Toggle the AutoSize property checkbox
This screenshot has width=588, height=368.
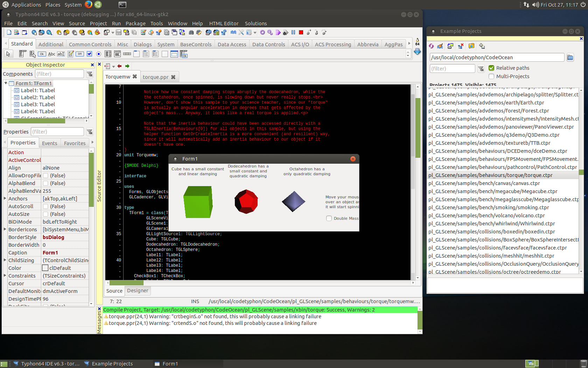click(x=45, y=214)
